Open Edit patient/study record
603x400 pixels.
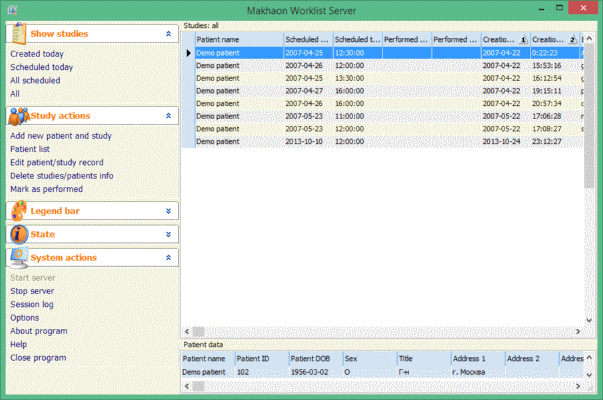click(57, 162)
